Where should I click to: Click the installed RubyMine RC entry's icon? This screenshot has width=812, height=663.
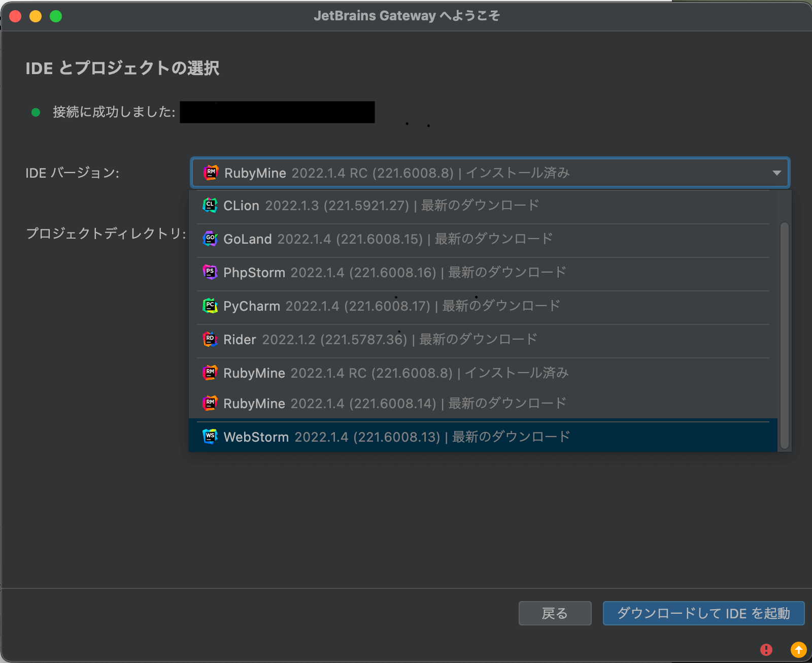pyautogui.click(x=210, y=373)
